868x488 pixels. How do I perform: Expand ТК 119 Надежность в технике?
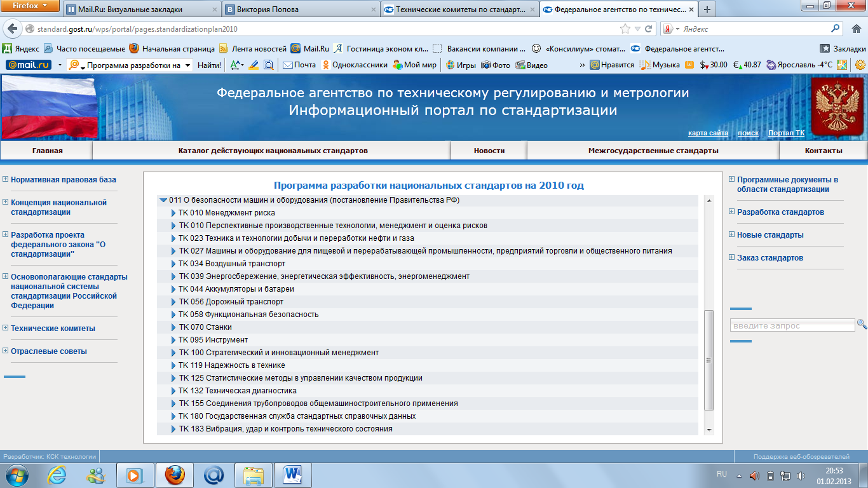click(173, 365)
